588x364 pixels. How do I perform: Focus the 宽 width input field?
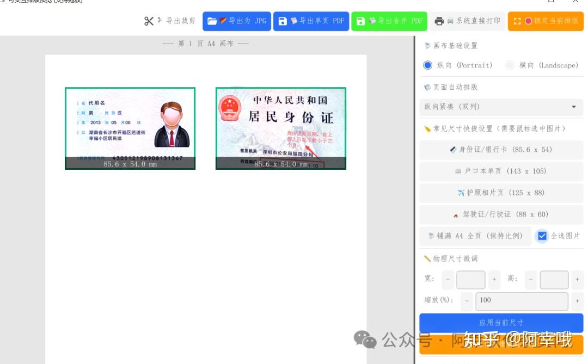(x=470, y=280)
